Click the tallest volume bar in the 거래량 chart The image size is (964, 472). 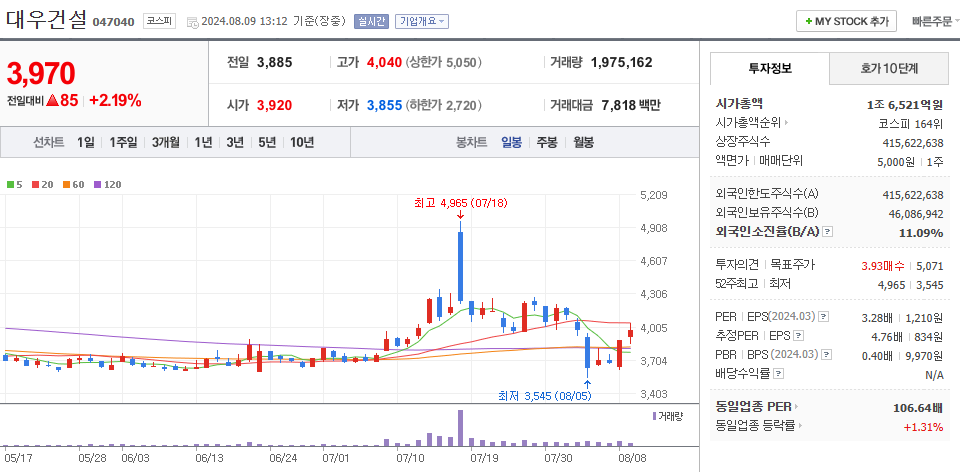point(460,428)
